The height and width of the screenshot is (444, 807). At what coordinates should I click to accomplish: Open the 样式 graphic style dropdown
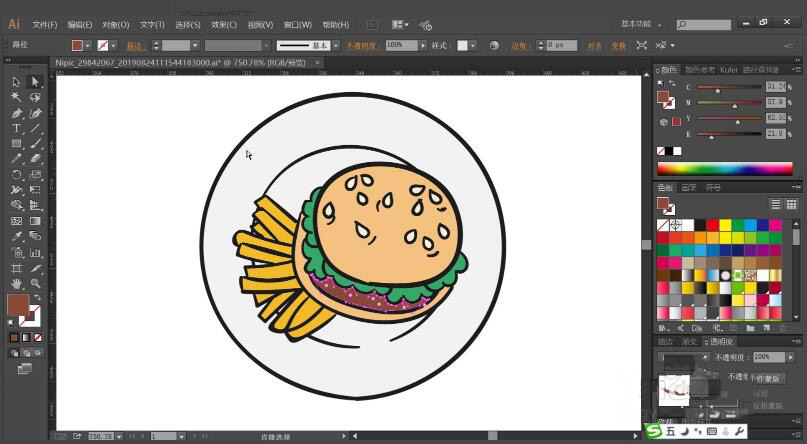pyautogui.click(x=473, y=45)
